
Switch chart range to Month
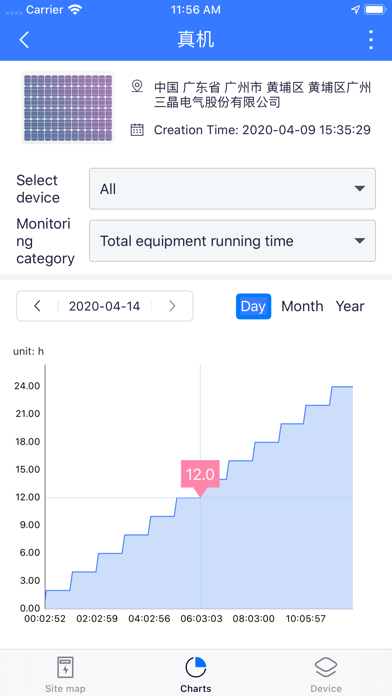click(302, 306)
